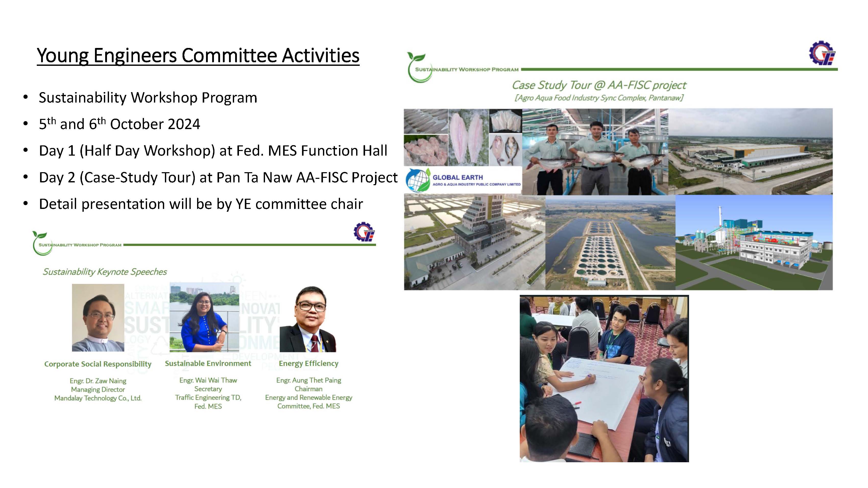
Task: Click the 5th and 6th October 2024 bullet
Action: 119,124
